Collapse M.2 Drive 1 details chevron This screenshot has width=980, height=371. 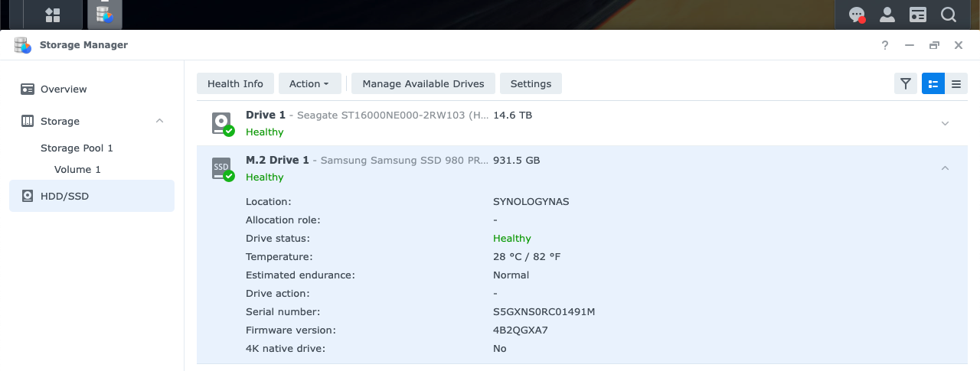[x=945, y=168]
